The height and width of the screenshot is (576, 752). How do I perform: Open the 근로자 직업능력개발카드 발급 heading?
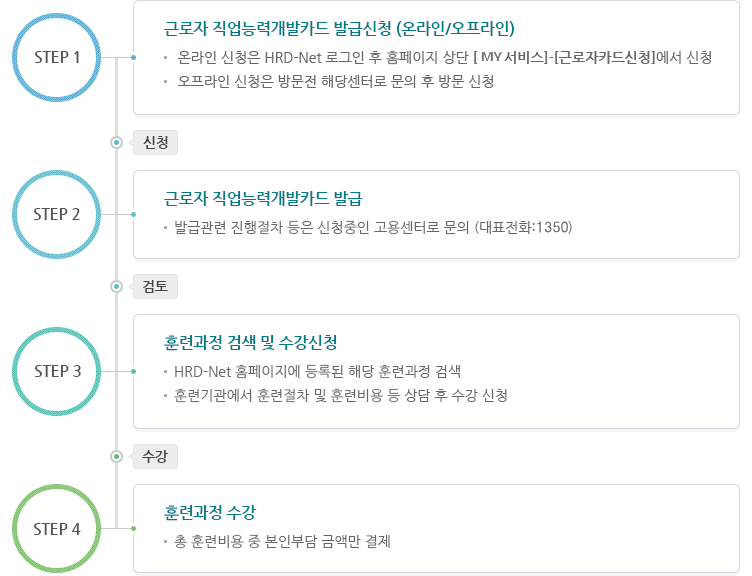(263, 198)
